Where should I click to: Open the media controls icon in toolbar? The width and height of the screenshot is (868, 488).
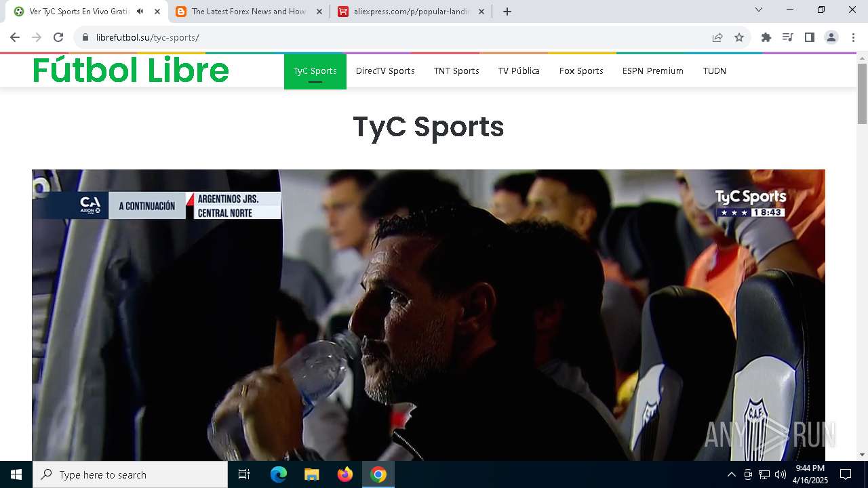tap(788, 37)
